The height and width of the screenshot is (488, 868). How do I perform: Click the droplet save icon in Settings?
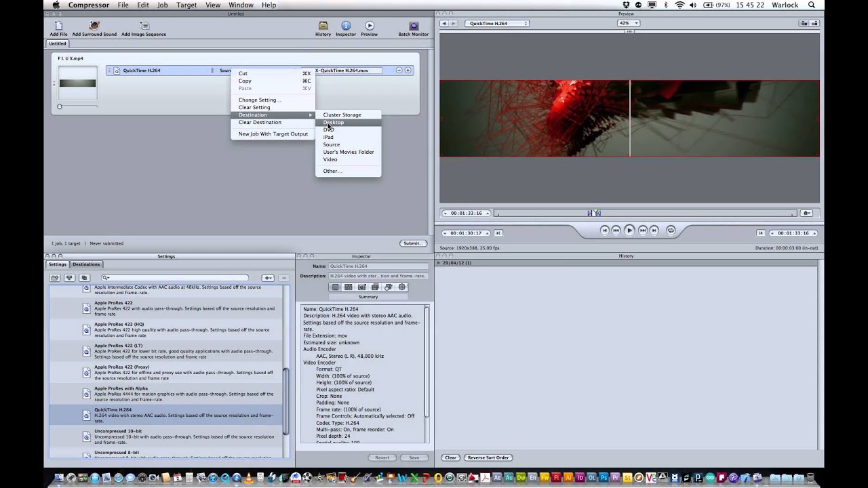point(69,278)
